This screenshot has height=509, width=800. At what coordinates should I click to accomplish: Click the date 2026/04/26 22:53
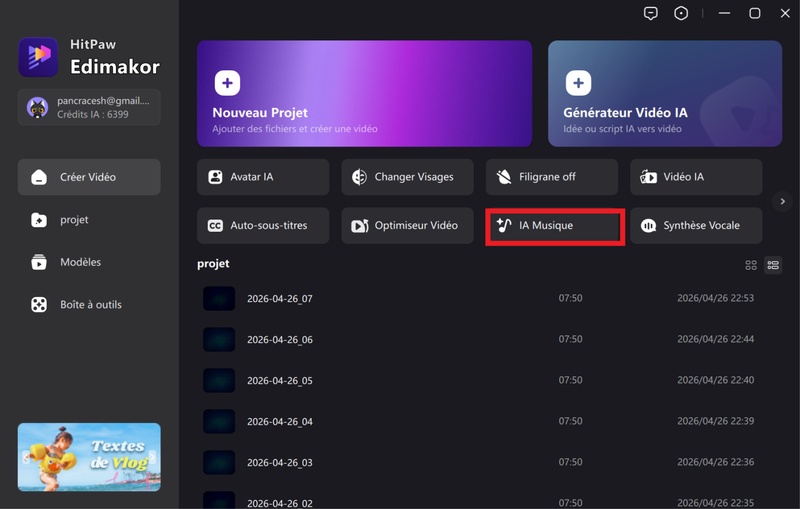coord(715,298)
